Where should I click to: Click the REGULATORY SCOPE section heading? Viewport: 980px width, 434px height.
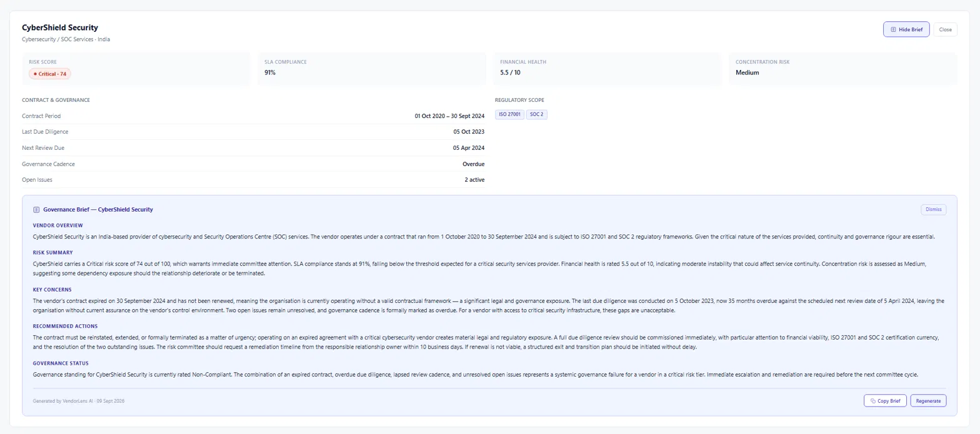click(519, 100)
